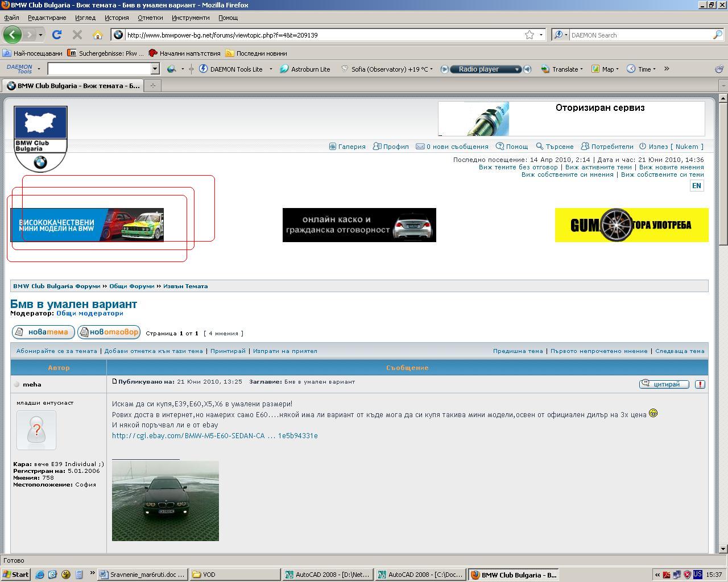Click the GUM втора употреба banner

point(632,225)
